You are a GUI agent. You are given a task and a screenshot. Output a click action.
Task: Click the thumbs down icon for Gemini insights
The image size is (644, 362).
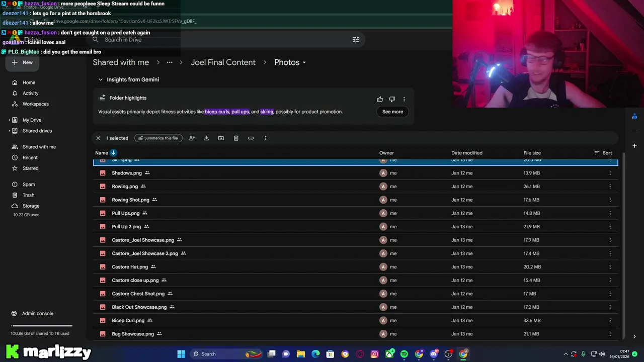coord(392,99)
